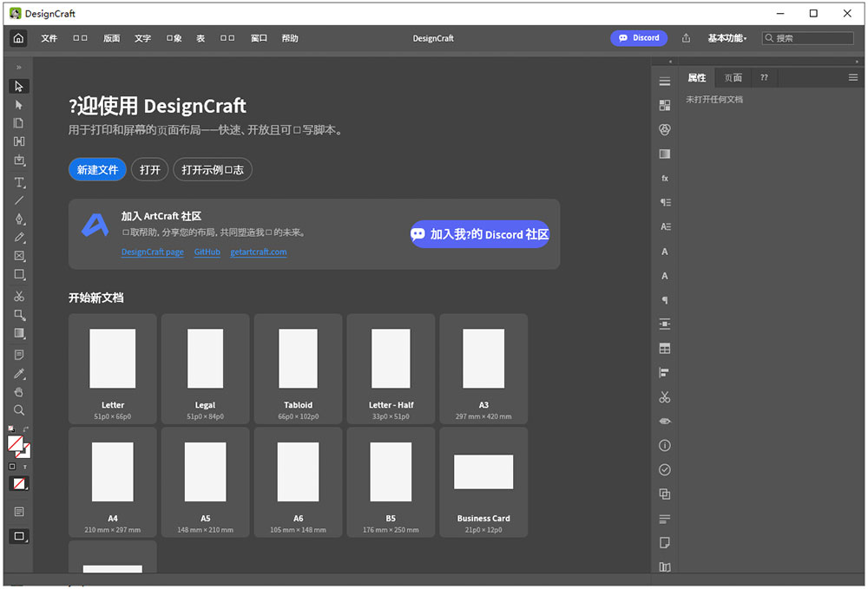Viewport: 868px width, 589px height.
Task: Open the Pathfinder scissors icon in the dock
Action: click(665, 397)
